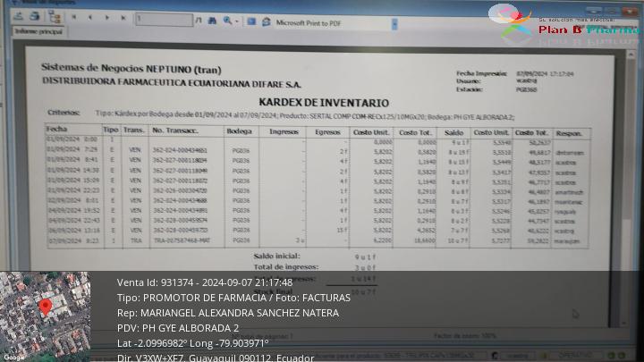The width and height of the screenshot is (644, 362).
Task: Click the Criterios label
Action: point(64,113)
